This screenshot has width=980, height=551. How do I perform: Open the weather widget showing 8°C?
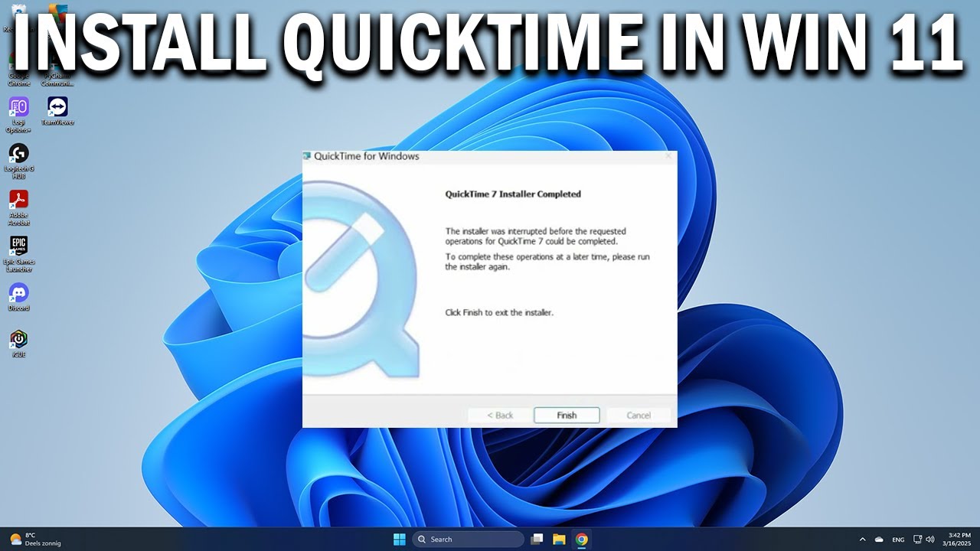click(x=35, y=539)
